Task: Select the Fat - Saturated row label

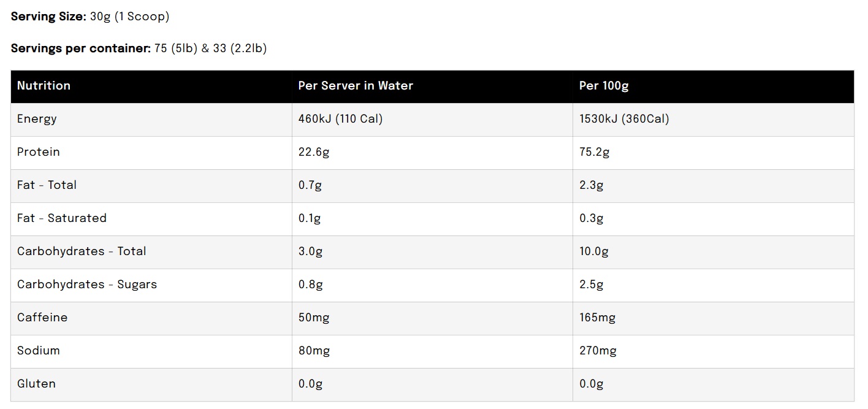Action: point(62,218)
